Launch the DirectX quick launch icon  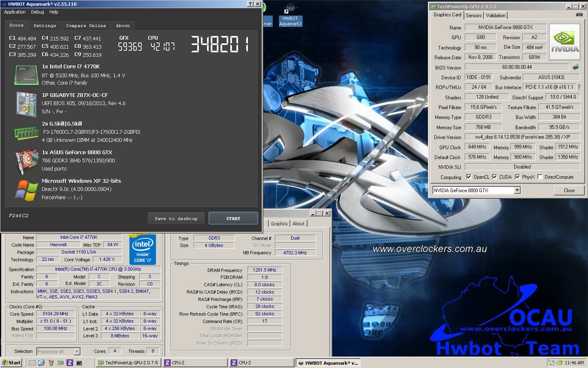(32, 363)
